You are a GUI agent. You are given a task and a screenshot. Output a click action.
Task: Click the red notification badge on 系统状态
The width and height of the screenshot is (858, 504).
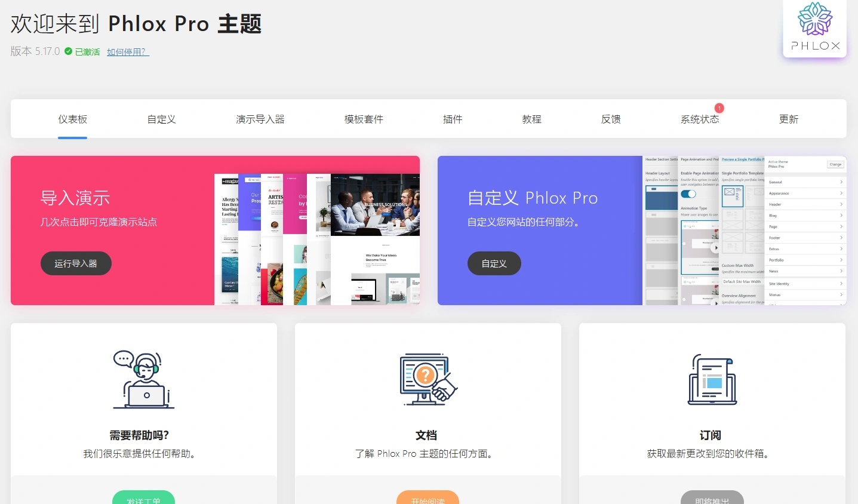point(719,108)
